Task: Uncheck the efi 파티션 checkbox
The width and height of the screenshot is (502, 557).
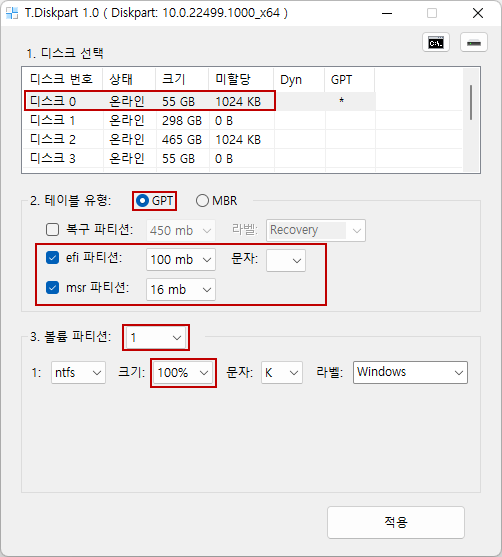Action: (53, 258)
